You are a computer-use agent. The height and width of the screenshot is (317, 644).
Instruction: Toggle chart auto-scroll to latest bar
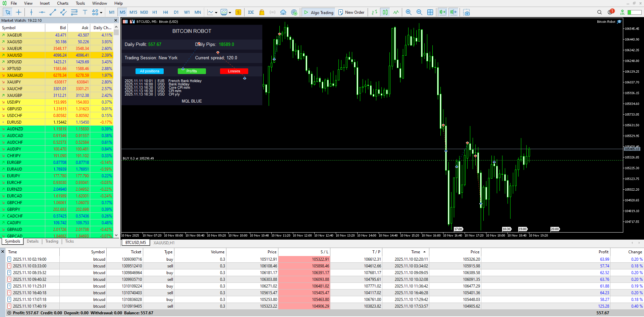tap(442, 12)
